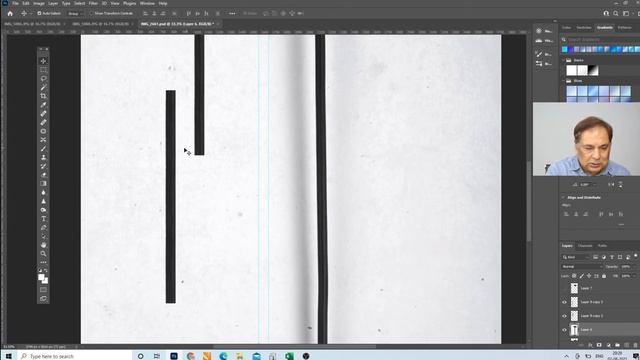Switch to the Patterns tab
The image size is (640, 360).
(624, 27)
